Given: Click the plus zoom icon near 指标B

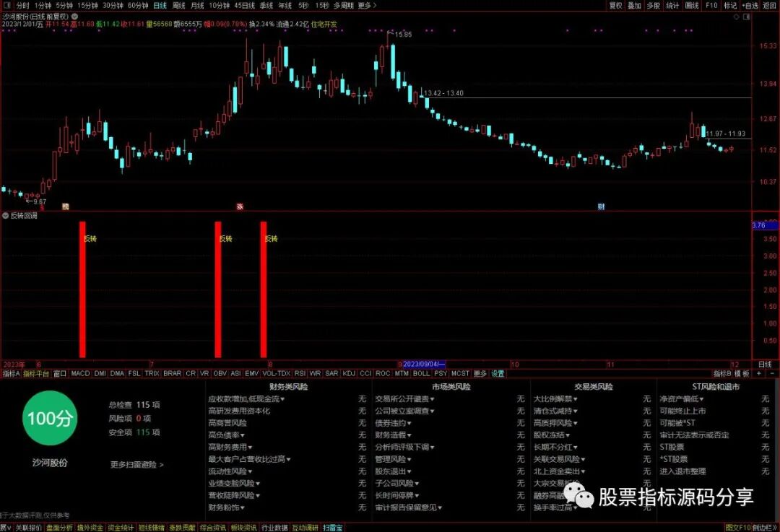Looking at the screenshot, I should tap(758, 373).
